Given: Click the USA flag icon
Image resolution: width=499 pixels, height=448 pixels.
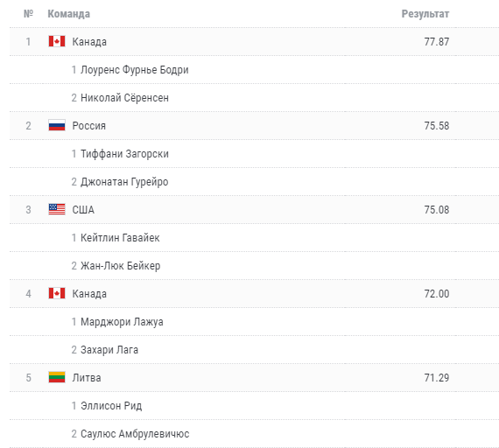Looking at the screenshot, I should 57,209.
